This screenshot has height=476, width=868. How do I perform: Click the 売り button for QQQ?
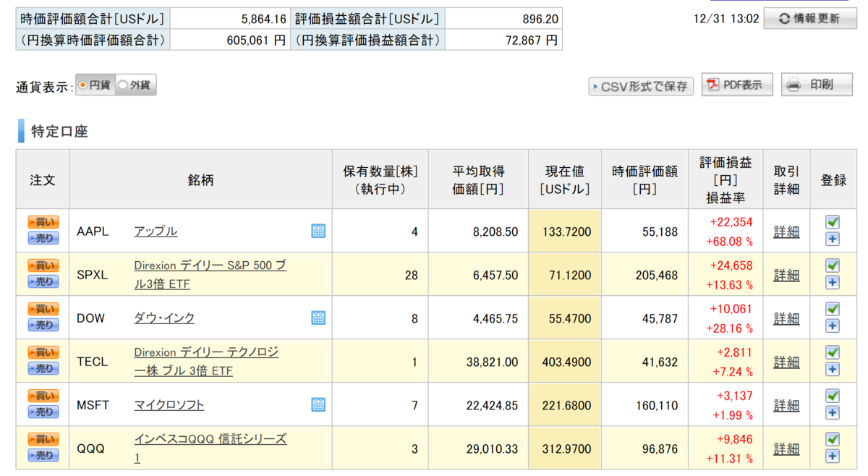[x=43, y=456]
